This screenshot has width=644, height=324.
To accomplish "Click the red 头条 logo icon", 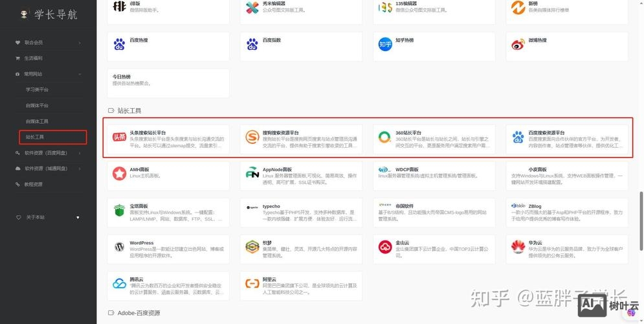I will 119,137.
